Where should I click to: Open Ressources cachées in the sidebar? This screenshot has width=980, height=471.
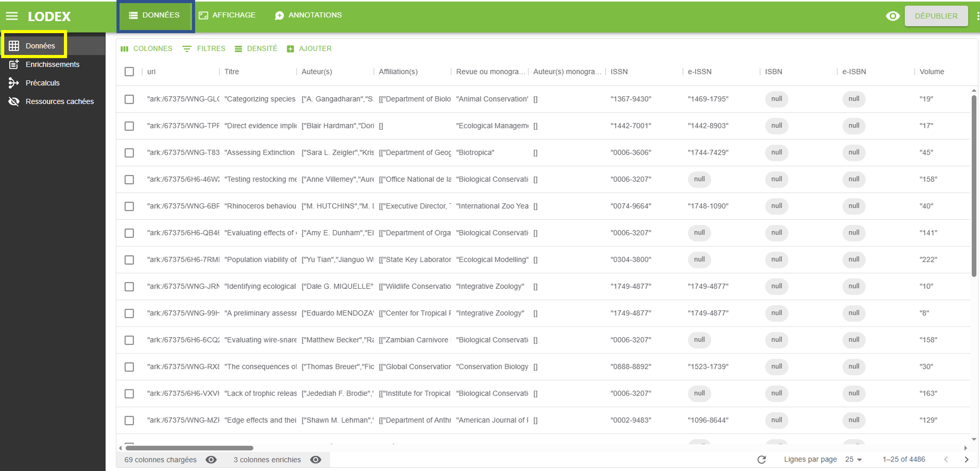tap(59, 102)
